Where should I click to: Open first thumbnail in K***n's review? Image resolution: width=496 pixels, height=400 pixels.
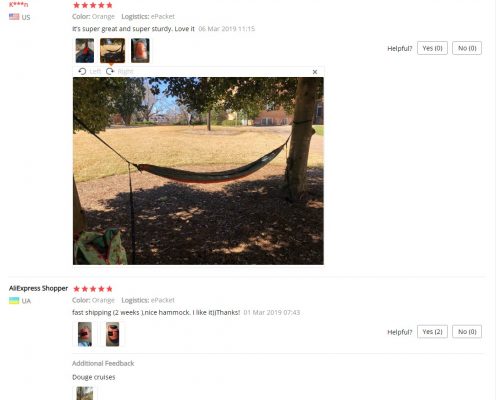[85, 50]
